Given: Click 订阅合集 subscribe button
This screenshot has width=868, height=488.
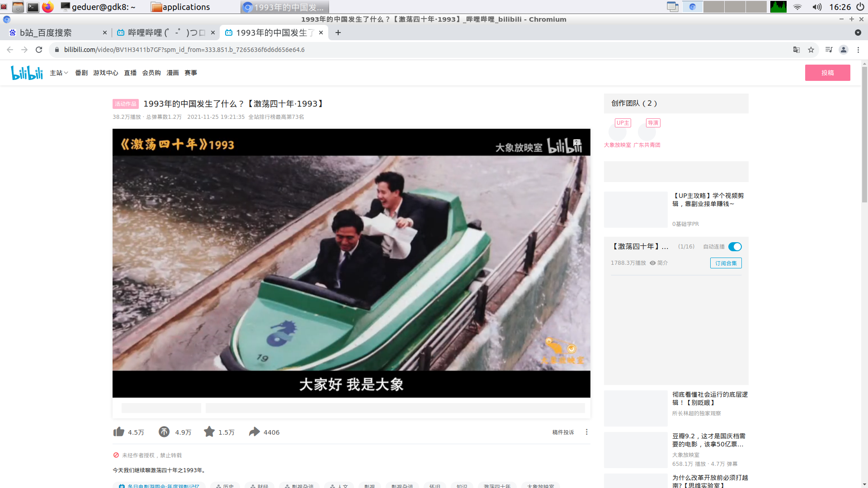Looking at the screenshot, I should click(x=726, y=263).
